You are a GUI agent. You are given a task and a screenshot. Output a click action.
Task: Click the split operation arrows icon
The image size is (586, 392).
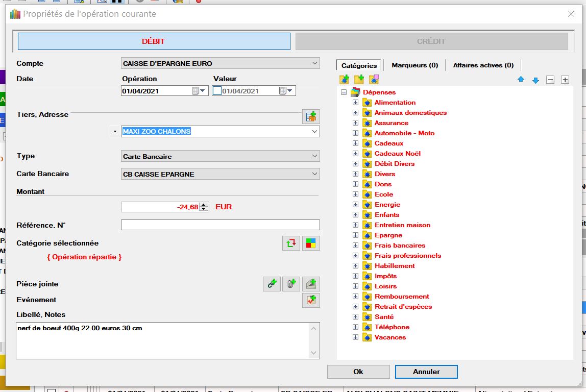[291, 243]
